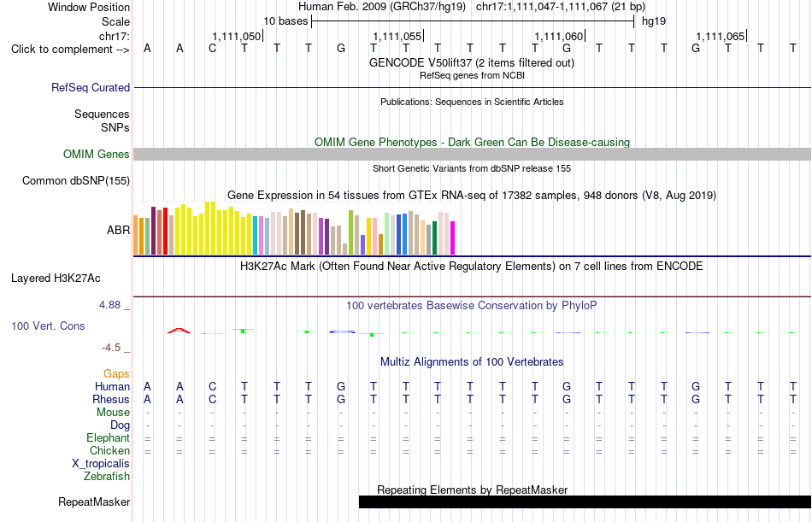This screenshot has height=522, width=812.
Task: Click the RepeatMasker track label
Action: click(x=94, y=501)
